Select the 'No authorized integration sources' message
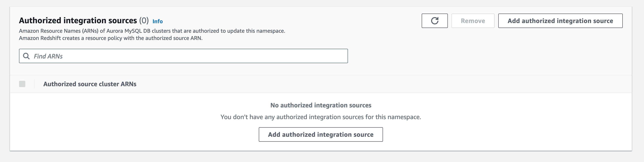 pos(321,105)
